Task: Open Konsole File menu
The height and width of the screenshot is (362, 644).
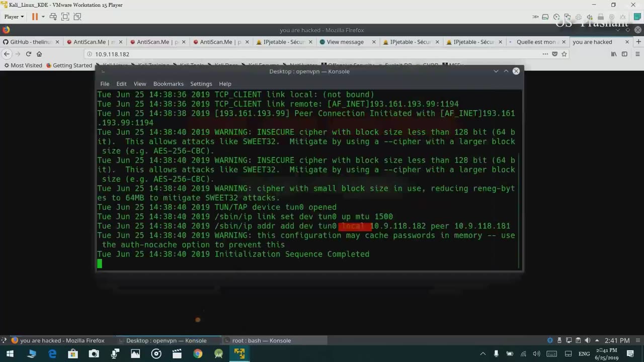Action: tap(105, 83)
